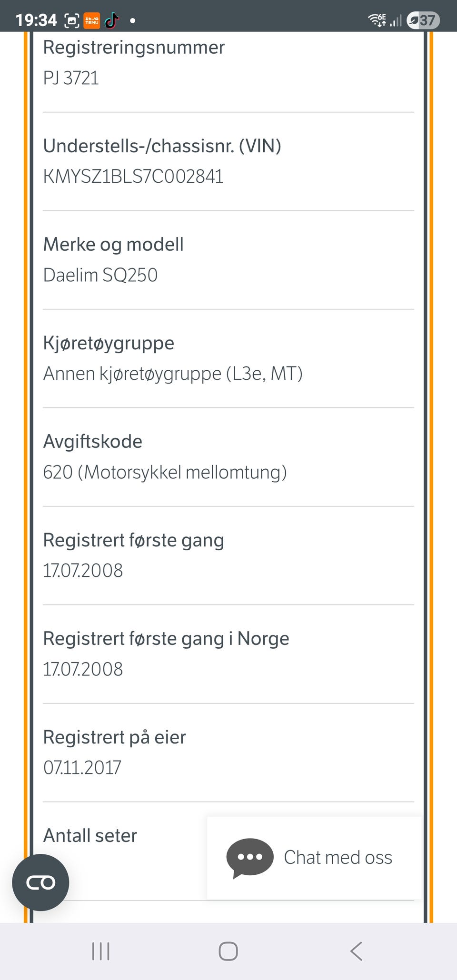Viewport: 457px width, 980px height.
Task: Tap the Daelim SQ250 model text
Action: [100, 275]
